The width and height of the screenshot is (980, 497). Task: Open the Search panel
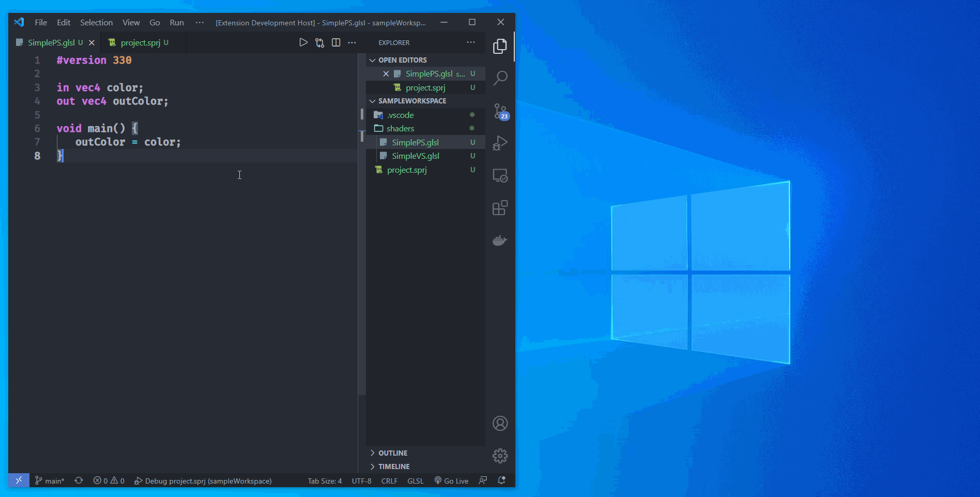500,78
